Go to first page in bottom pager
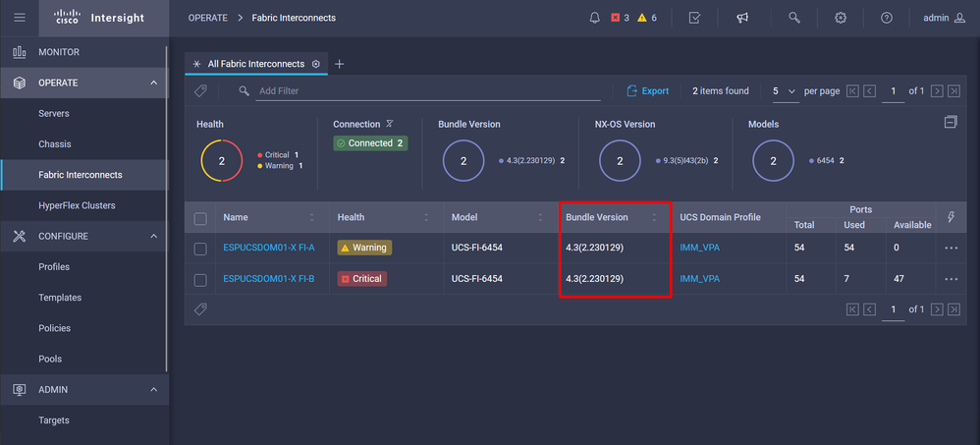The width and height of the screenshot is (980, 445). pos(852,309)
